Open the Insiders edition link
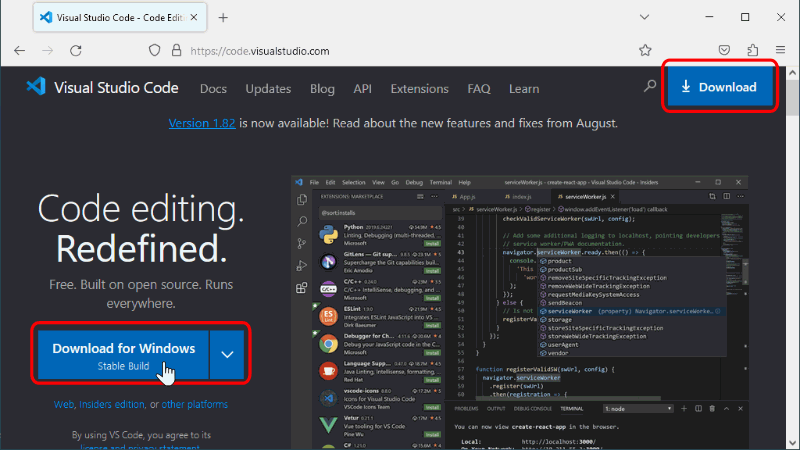This screenshot has width=800, height=450. 112,405
